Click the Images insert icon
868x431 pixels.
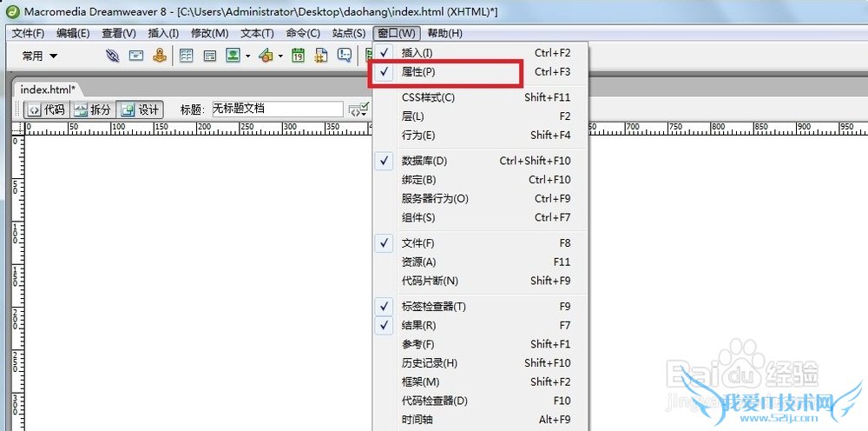click(233, 56)
